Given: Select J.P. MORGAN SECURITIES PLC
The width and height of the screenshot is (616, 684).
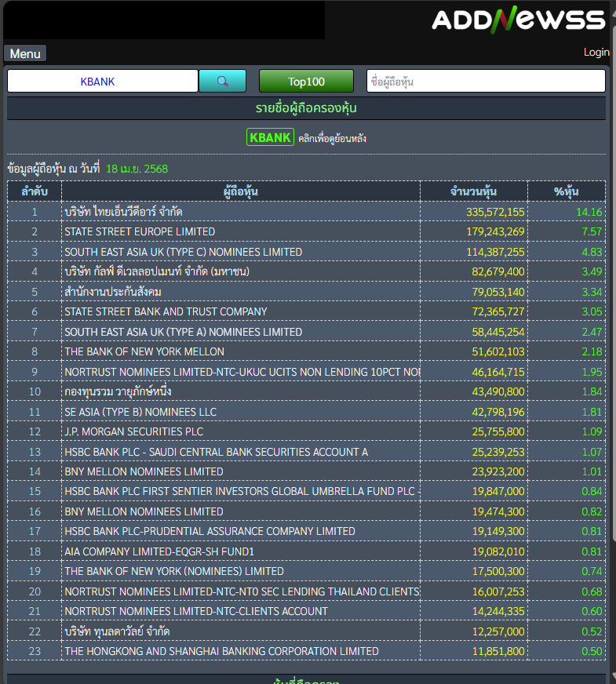Looking at the screenshot, I should tap(134, 431).
